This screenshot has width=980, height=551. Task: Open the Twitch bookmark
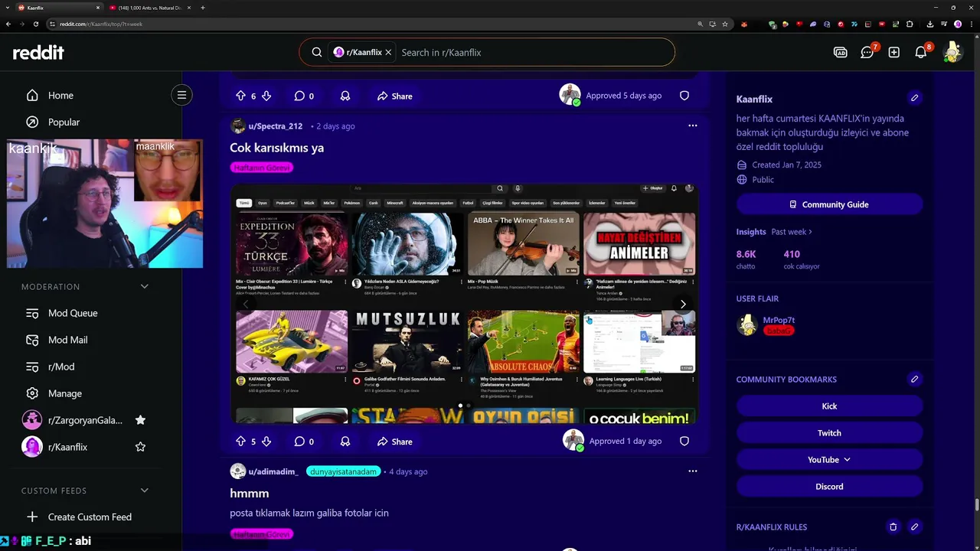click(829, 433)
